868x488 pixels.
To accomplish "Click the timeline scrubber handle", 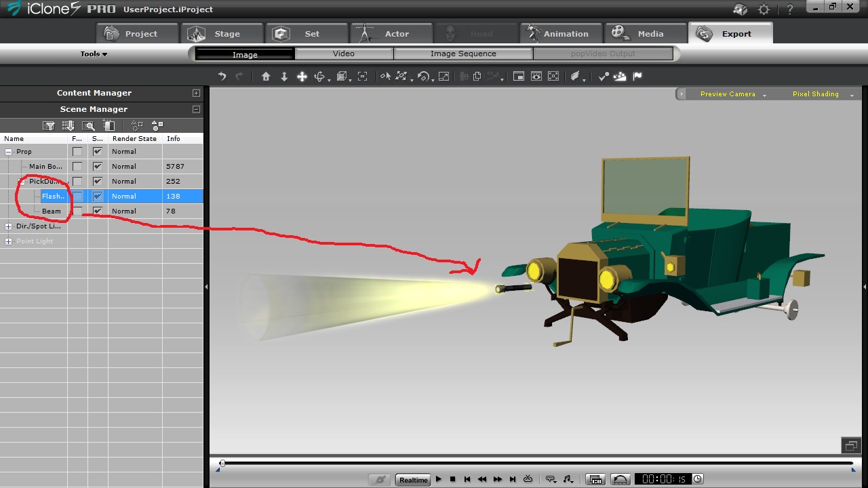I will click(222, 464).
